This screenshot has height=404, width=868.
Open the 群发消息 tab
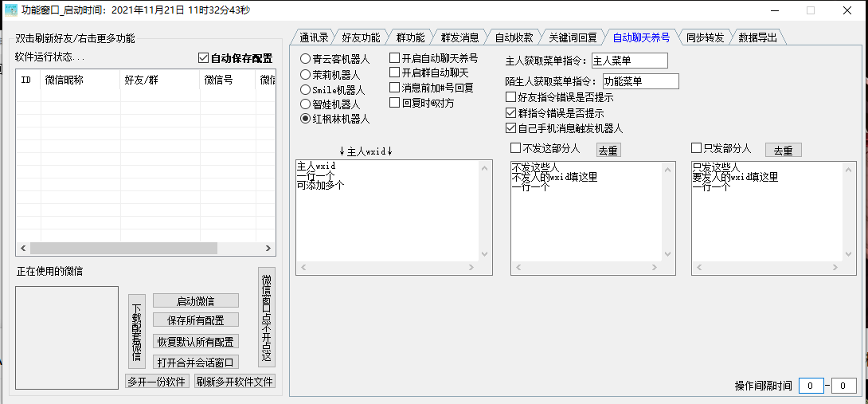(x=459, y=37)
